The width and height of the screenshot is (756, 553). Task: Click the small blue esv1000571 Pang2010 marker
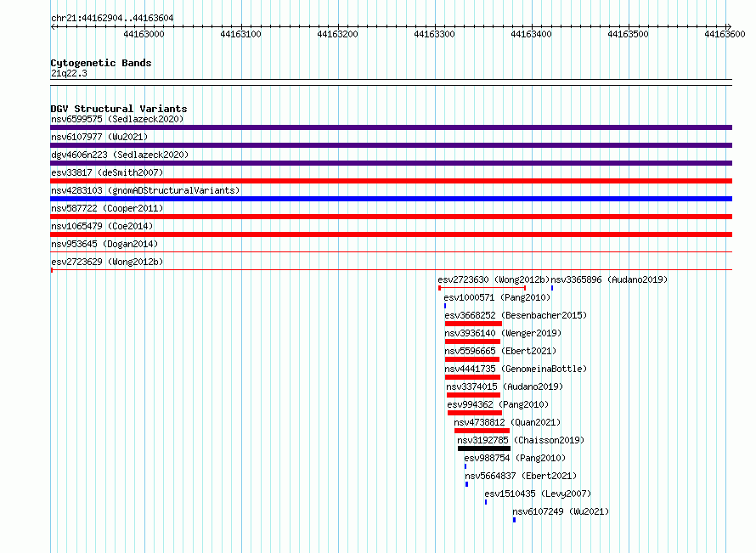(445, 306)
